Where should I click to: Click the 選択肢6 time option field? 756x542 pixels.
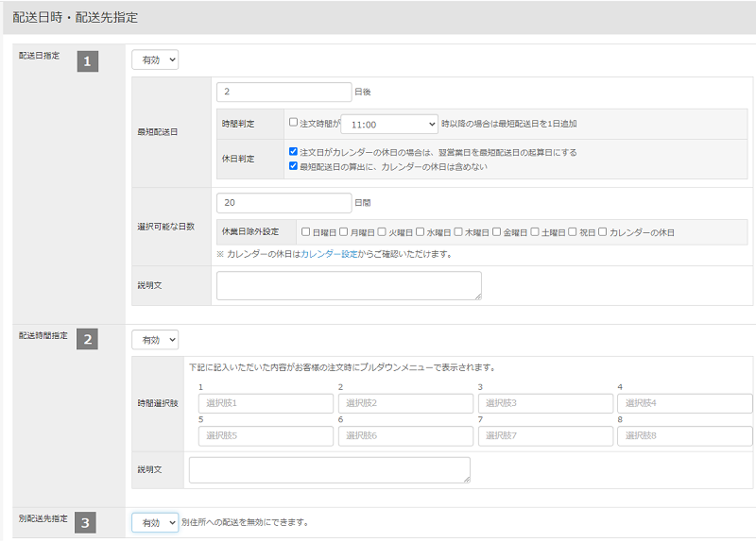[405, 436]
